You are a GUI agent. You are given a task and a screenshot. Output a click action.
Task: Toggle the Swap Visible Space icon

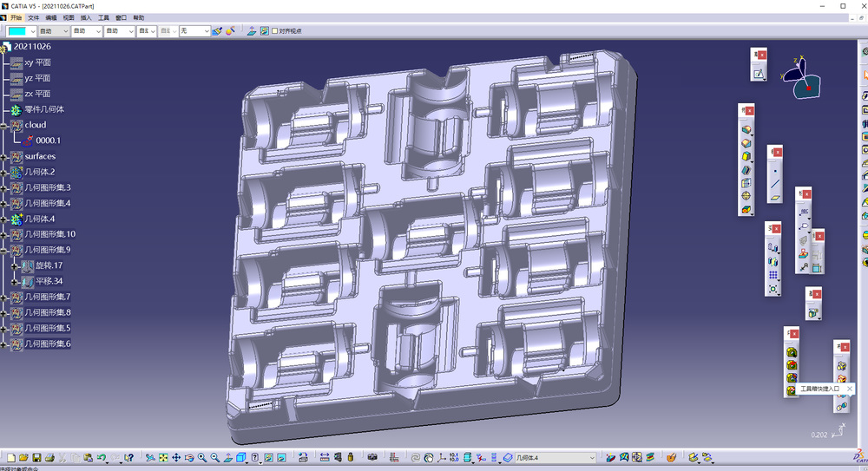282,458
